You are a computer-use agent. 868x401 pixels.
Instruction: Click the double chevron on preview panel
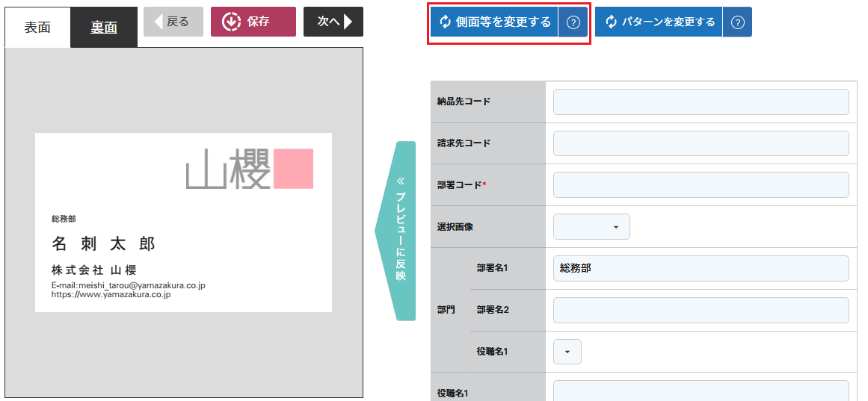click(x=401, y=181)
